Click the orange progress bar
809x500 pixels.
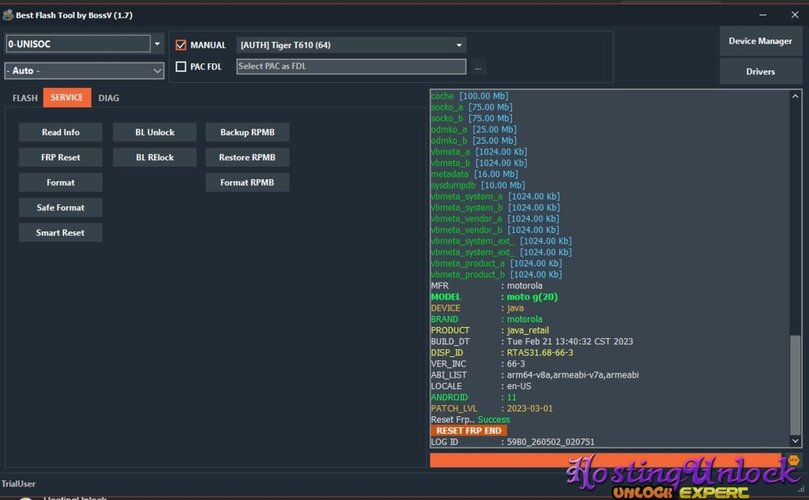[x=606, y=460]
